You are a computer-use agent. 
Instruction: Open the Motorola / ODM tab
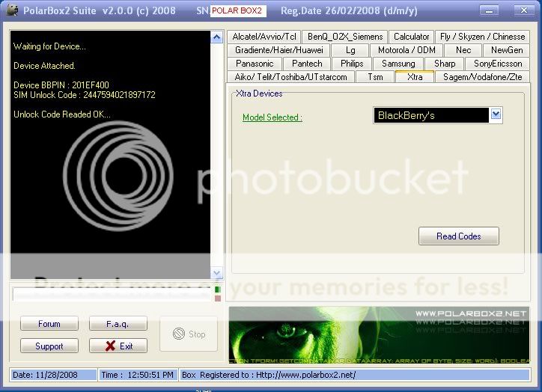(406, 50)
